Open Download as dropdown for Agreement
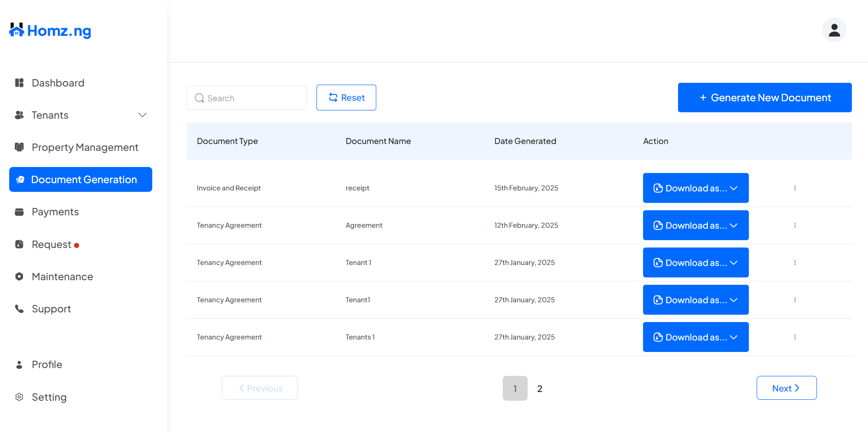 [x=696, y=225]
